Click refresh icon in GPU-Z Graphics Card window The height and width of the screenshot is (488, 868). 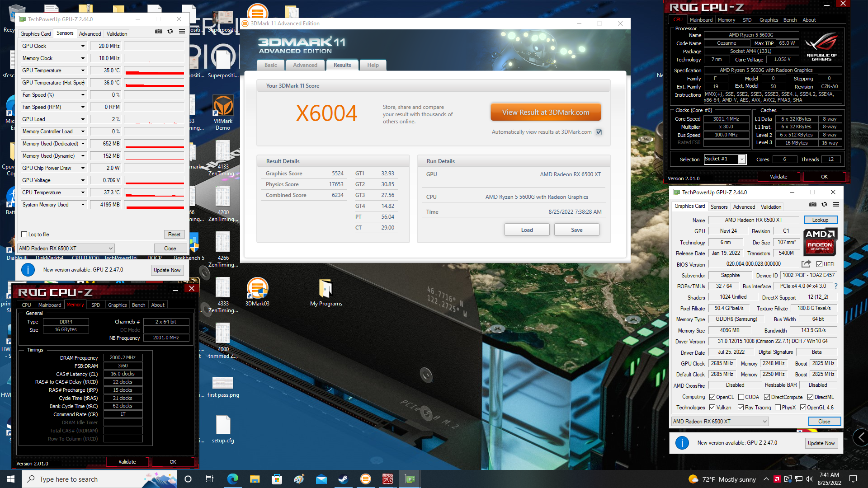pos(824,204)
